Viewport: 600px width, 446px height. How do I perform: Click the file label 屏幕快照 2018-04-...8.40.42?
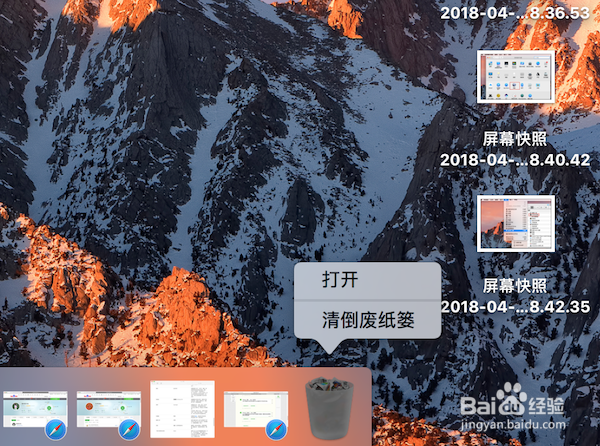point(515,150)
